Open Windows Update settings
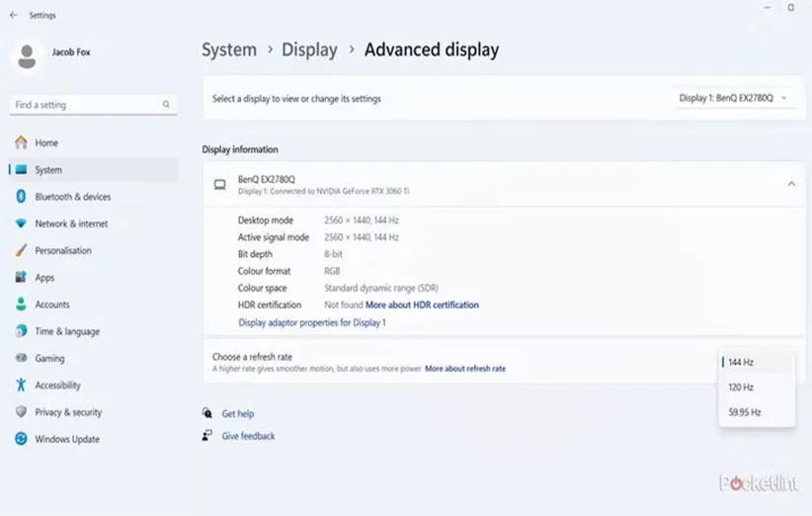Viewport: 812px width, 516px height. [x=66, y=439]
